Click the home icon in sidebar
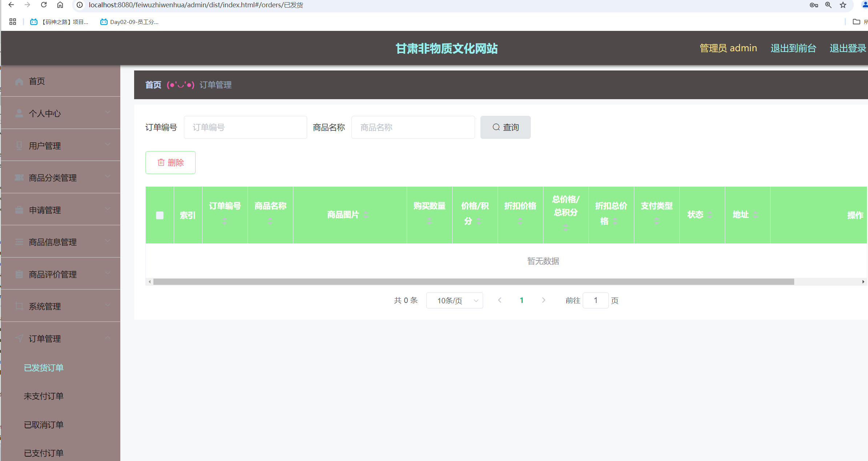 pyautogui.click(x=19, y=81)
